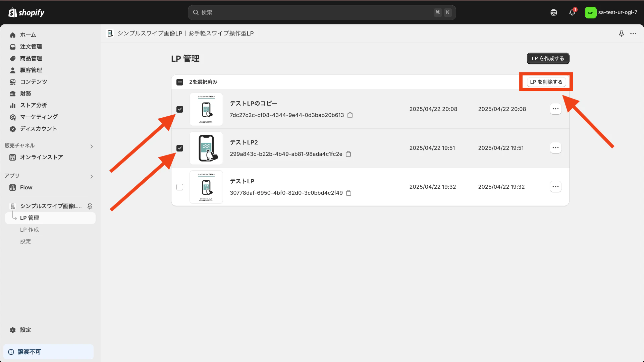
Task: Open the notifications bell
Action: (572, 12)
